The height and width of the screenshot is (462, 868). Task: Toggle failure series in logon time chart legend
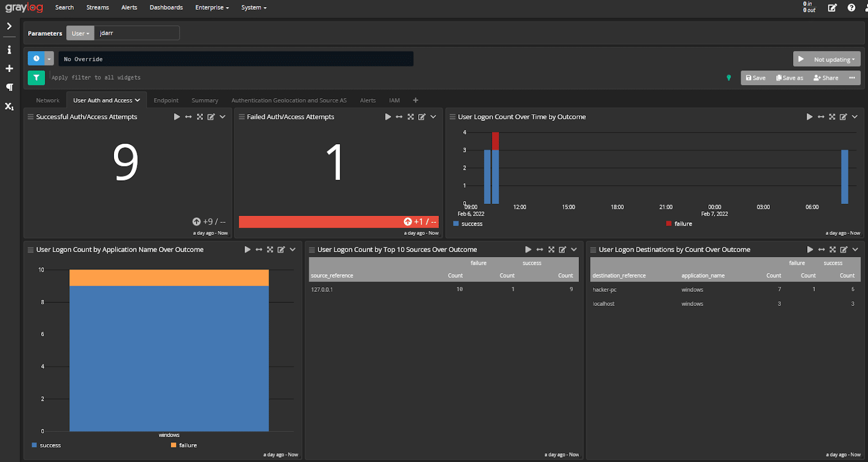point(682,223)
